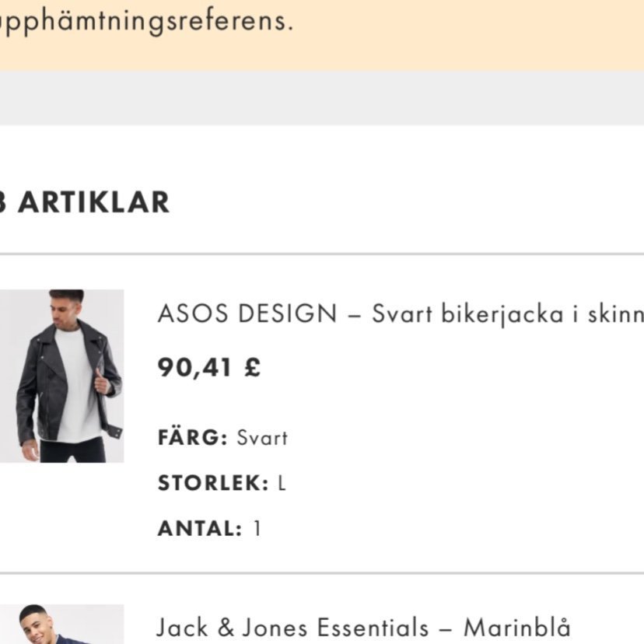Open the black biker jacket product thumbnail
This screenshot has width=644, height=644.
62,376
